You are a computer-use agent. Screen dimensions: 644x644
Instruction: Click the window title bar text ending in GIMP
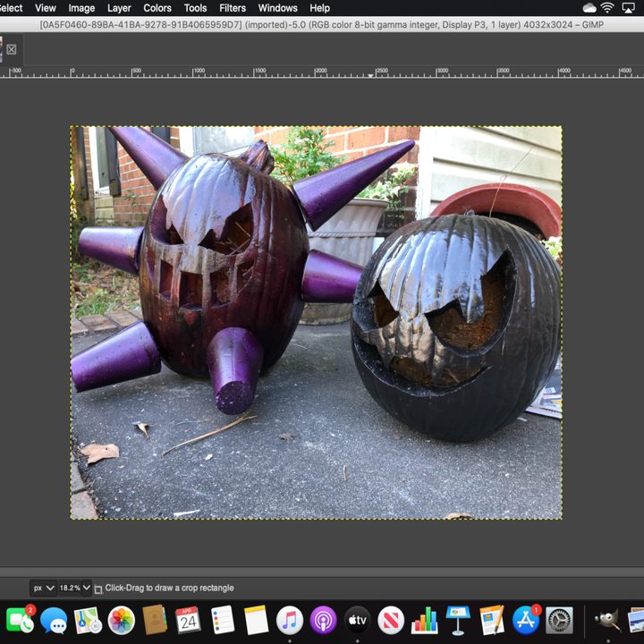(x=322, y=25)
